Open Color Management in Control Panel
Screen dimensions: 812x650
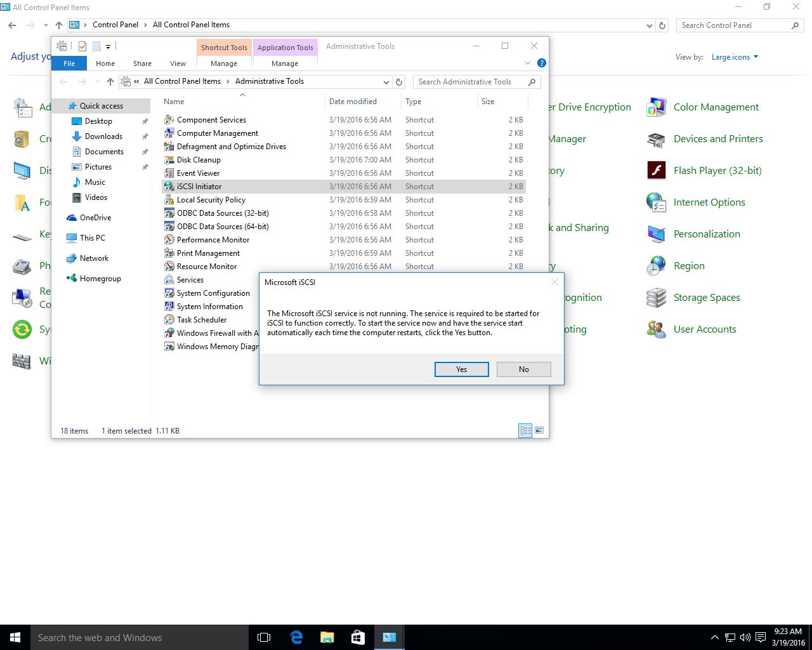point(702,107)
